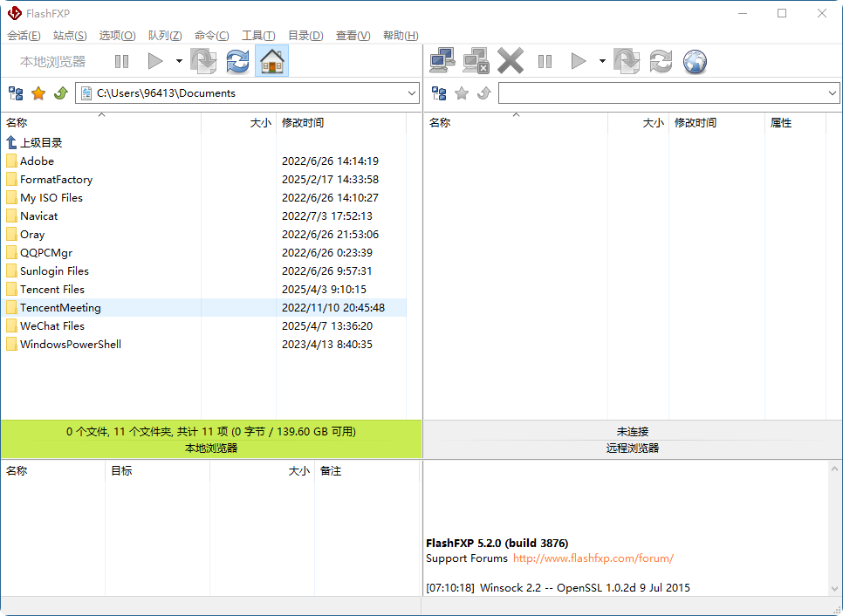
Task: Sort remote files by 名称 column
Action: pyautogui.click(x=516, y=122)
